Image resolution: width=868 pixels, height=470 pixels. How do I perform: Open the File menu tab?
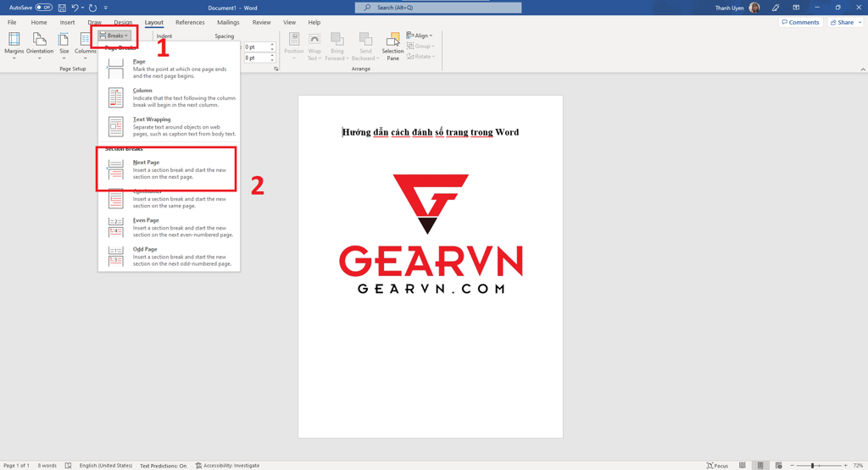12,23
